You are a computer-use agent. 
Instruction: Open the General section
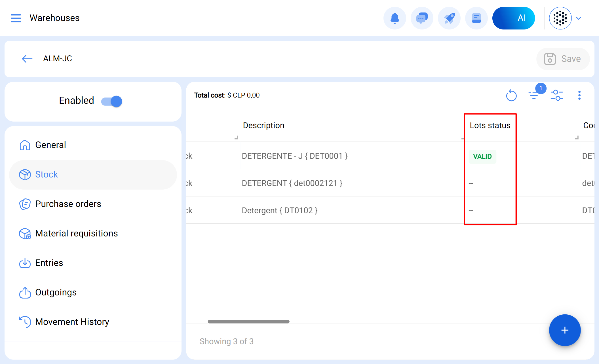93,145
